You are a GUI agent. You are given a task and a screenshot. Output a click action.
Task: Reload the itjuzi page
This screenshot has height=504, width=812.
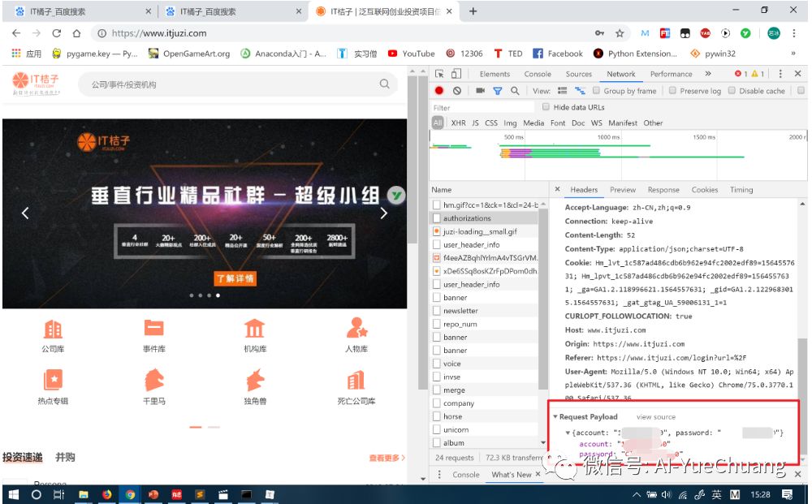coord(57,33)
